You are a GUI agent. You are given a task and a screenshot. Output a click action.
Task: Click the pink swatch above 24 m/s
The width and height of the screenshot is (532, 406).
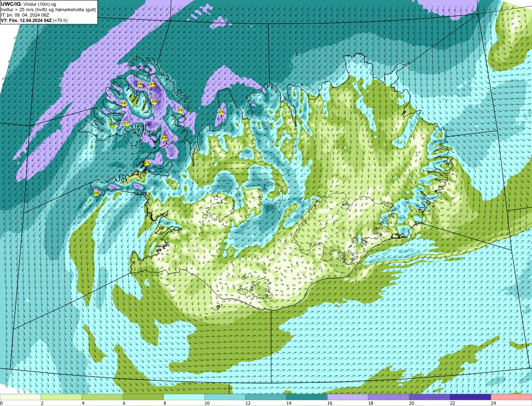pos(512,397)
